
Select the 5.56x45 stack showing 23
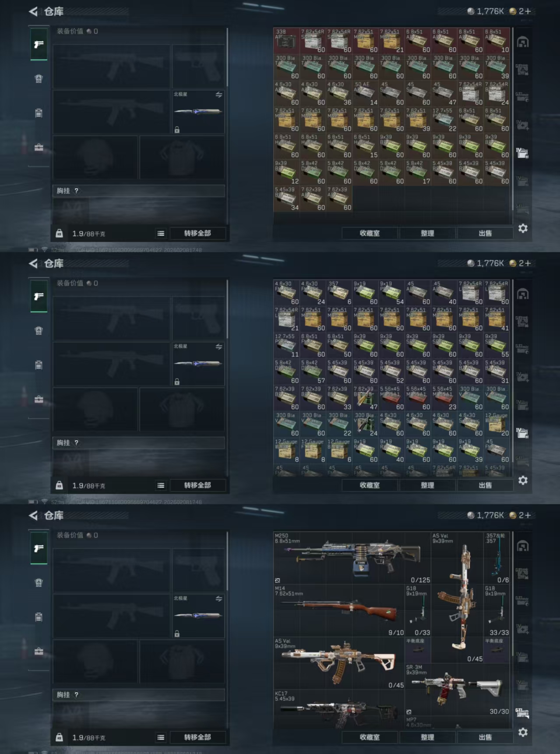[x=444, y=398]
